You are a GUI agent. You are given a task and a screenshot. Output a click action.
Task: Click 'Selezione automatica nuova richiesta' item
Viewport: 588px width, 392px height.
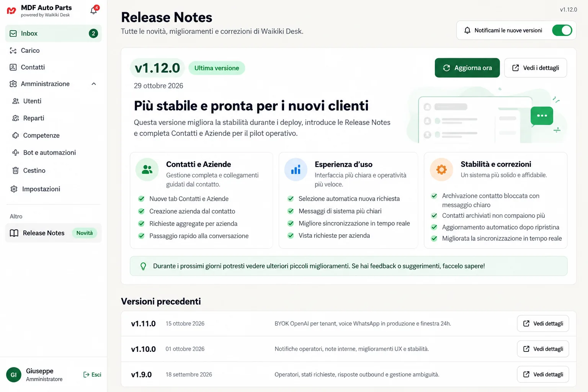pos(349,199)
